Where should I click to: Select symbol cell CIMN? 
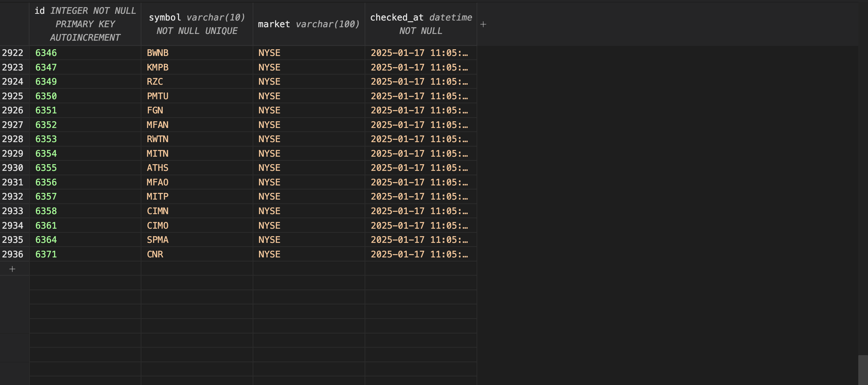pyautogui.click(x=197, y=211)
